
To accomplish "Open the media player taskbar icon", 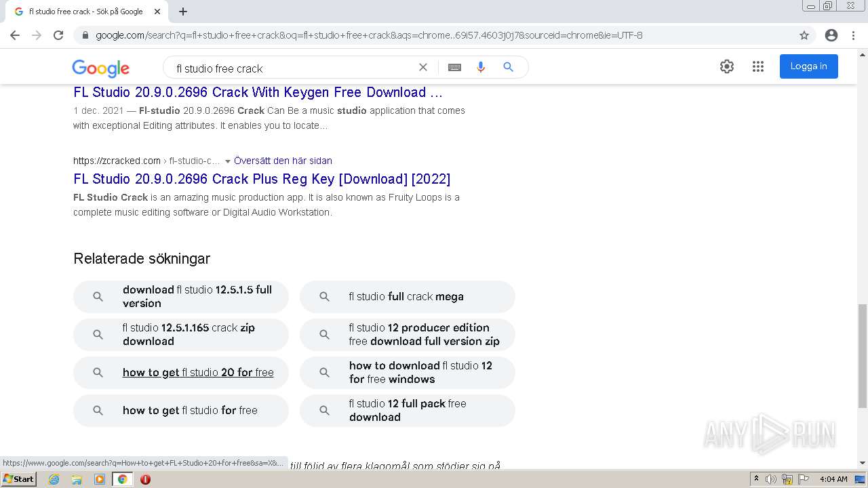I will [100, 479].
